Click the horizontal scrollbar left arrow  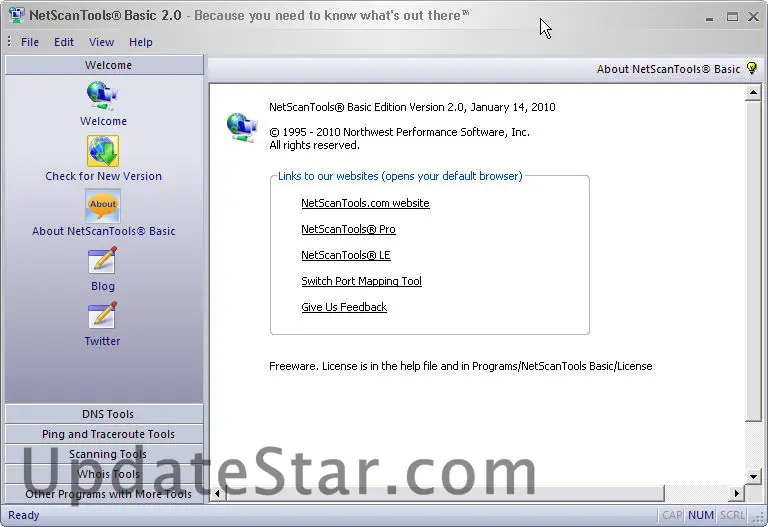(x=218, y=494)
